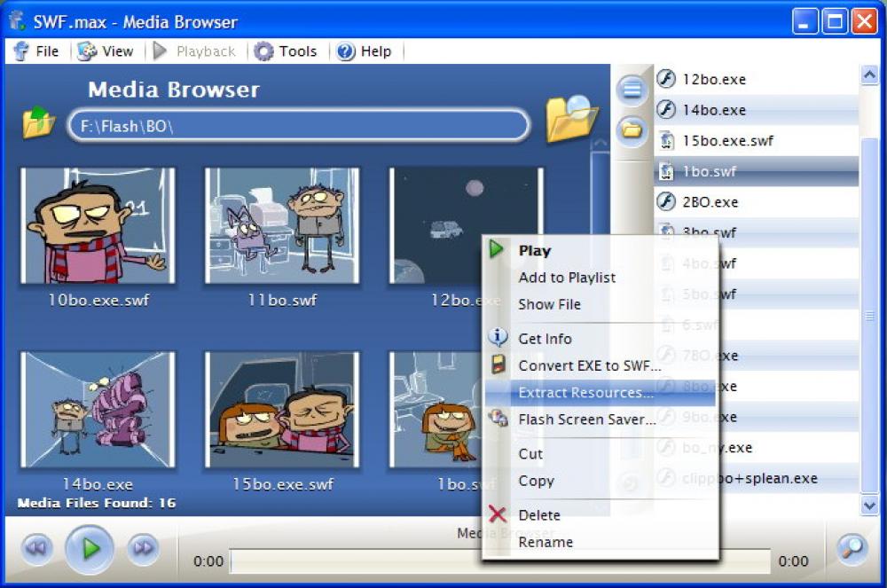The width and height of the screenshot is (887, 588).
Task: Click the fast-forward playback button
Action: (x=141, y=548)
